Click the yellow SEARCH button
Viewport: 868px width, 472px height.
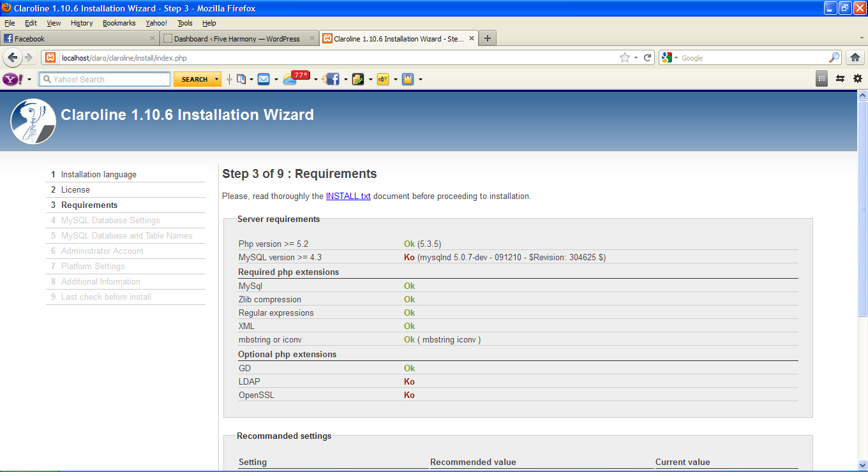click(195, 79)
